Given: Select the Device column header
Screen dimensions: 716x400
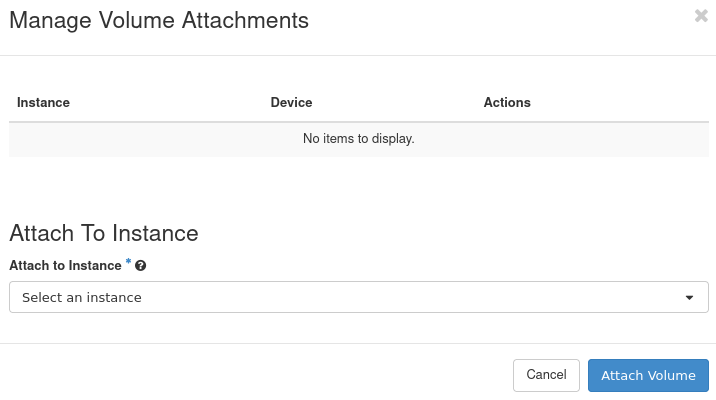Looking at the screenshot, I should tap(291, 103).
